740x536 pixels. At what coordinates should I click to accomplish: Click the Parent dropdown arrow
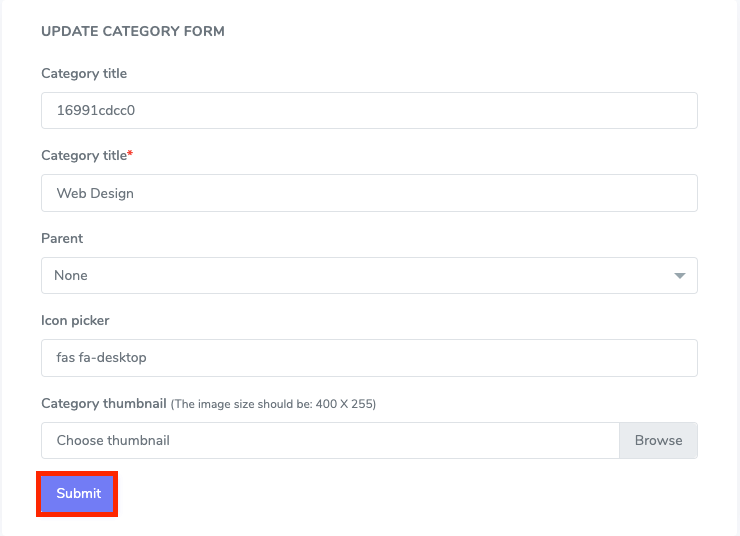click(679, 276)
